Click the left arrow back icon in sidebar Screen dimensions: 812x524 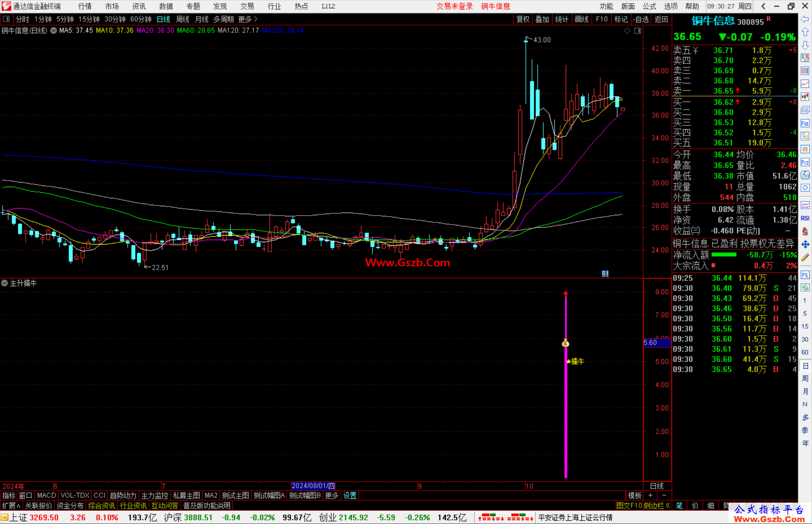pos(805,19)
